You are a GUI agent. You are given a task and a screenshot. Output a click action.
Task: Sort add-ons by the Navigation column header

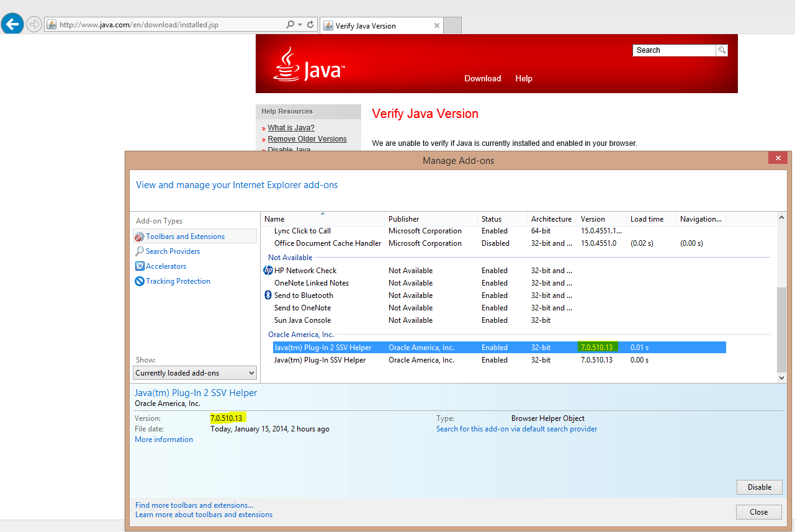coord(701,219)
